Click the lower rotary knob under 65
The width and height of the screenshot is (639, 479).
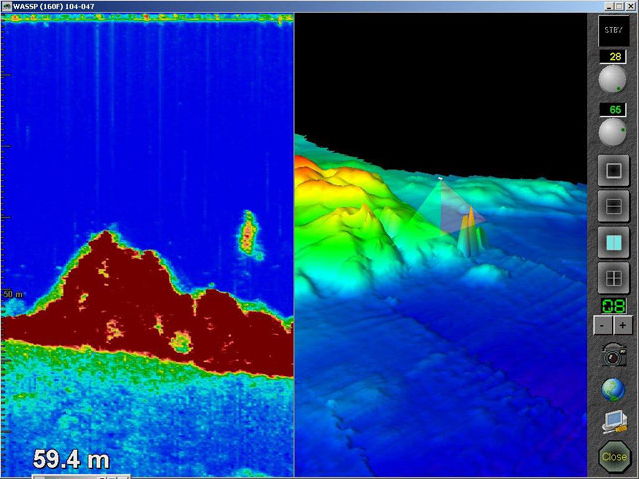click(612, 132)
